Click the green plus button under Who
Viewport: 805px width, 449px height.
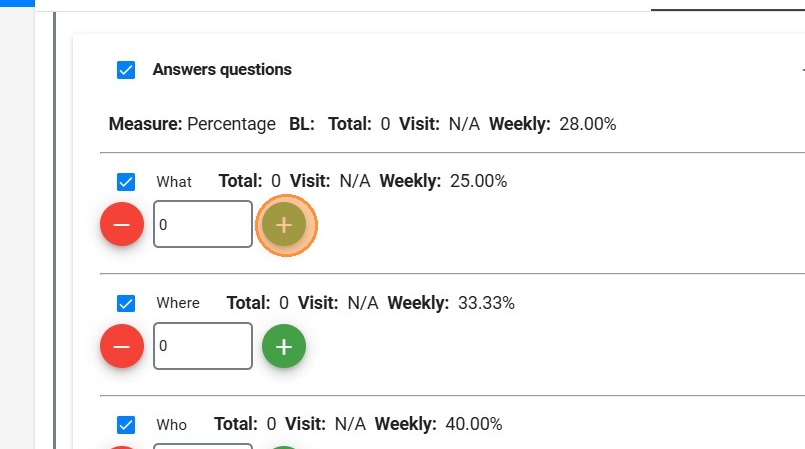284,446
